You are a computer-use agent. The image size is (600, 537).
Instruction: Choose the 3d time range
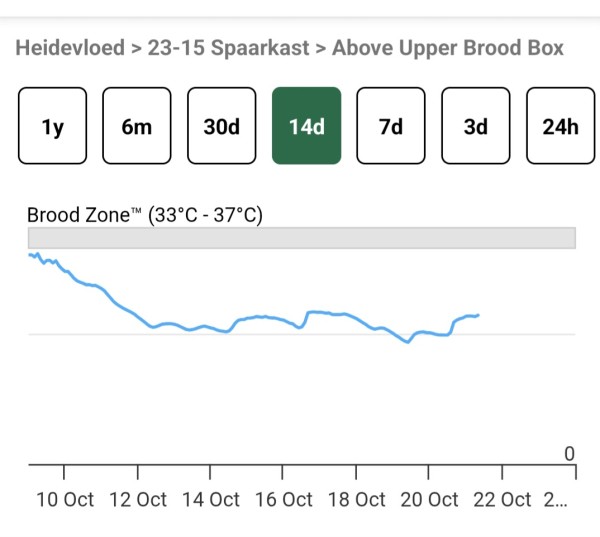pos(476,126)
